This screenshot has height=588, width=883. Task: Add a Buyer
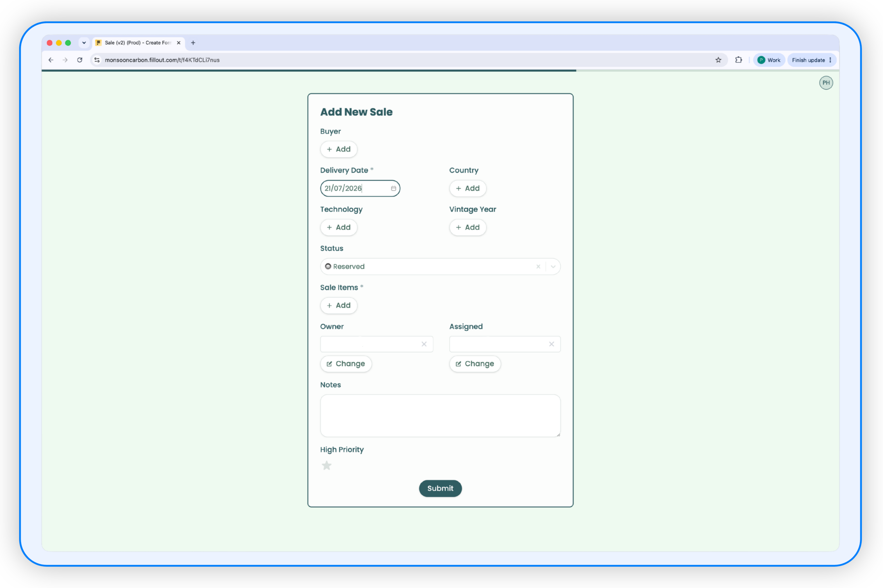(x=339, y=149)
